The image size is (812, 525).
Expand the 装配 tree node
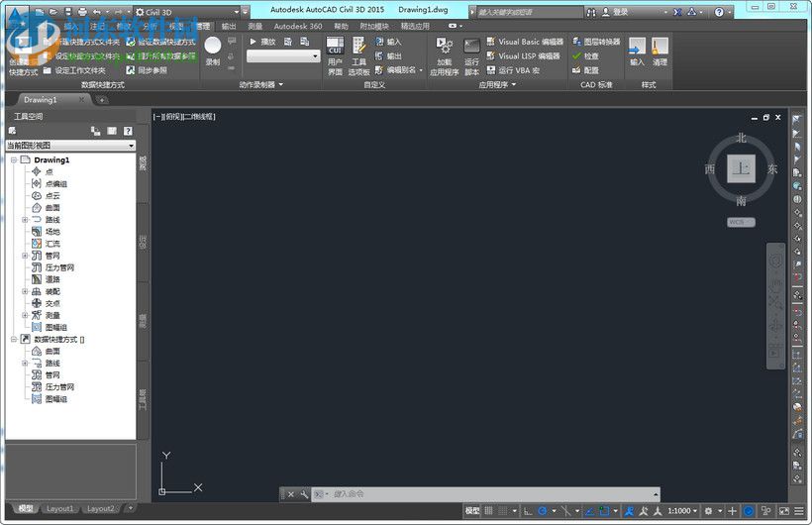[25, 291]
